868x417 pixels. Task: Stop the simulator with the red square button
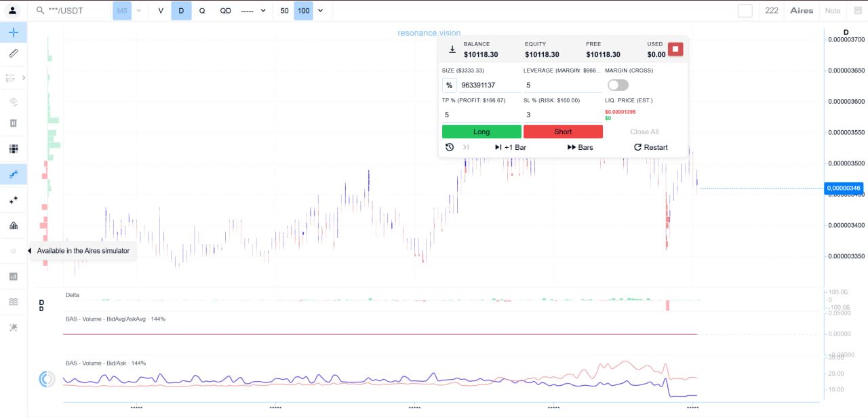675,49
